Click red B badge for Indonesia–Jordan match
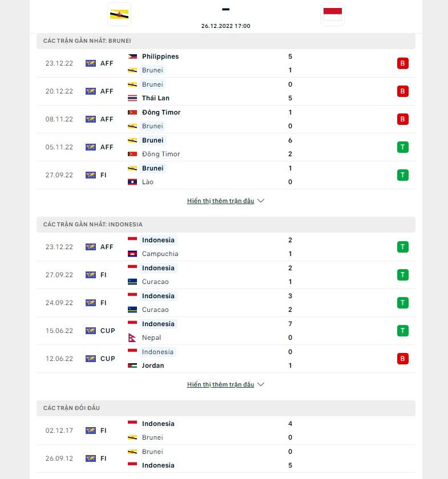 [403, 359]
